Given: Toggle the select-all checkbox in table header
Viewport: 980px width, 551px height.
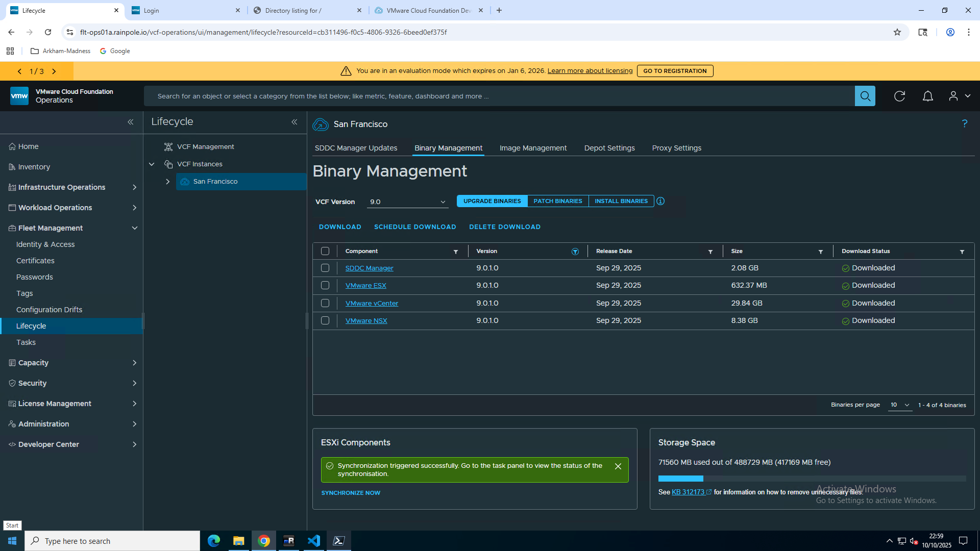Looking at the screenshot, I should coord(325,251).
